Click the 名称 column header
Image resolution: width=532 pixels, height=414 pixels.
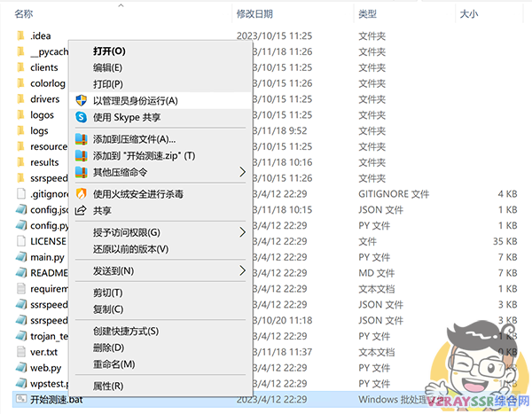[25, 14]
